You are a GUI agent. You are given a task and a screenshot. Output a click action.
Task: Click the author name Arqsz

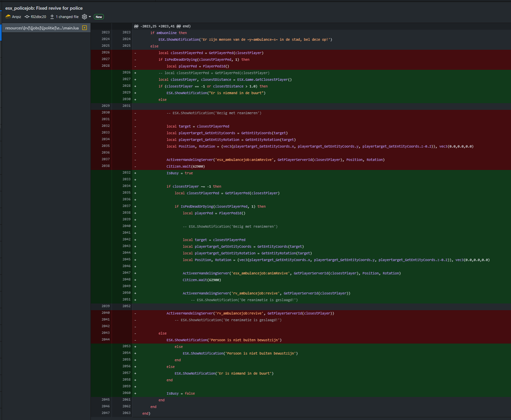coord(16,17)
